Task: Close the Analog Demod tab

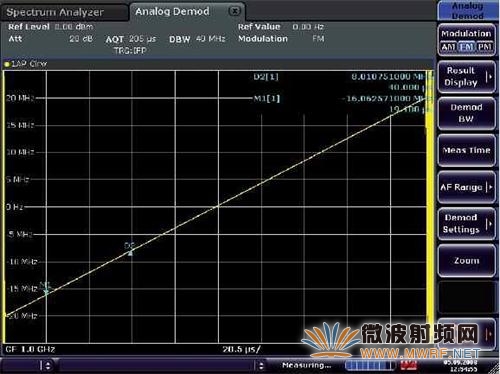Action: [x=235, y=11]
